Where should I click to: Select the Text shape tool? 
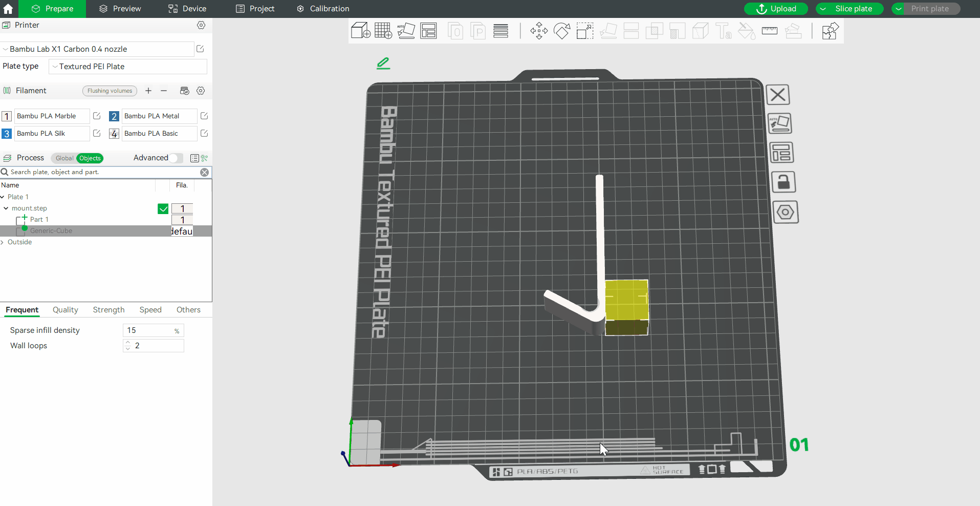723,31
